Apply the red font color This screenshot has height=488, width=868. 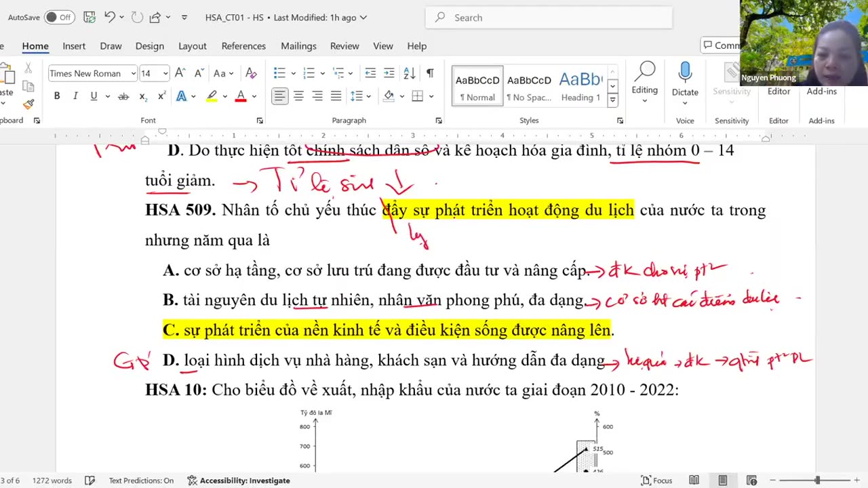tap(241, 96)
